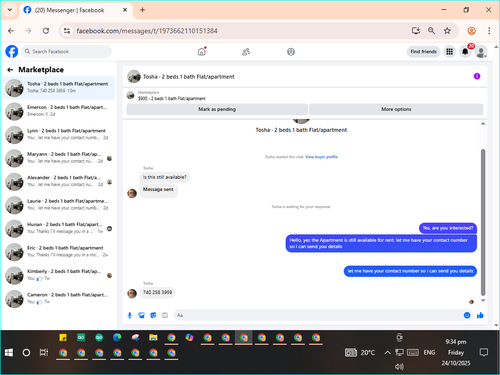Open conversation info purple icon
This screenshot has width=500, height=375.
point(477,76)
